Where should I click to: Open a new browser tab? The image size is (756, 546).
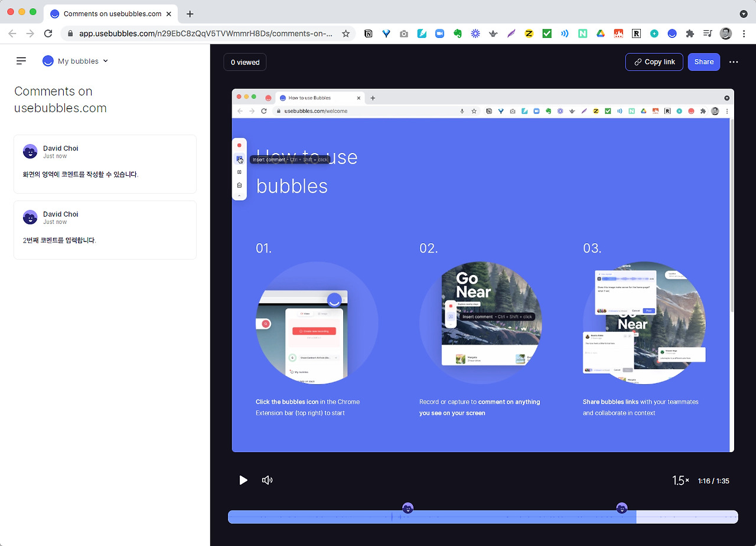click(190, 14)
